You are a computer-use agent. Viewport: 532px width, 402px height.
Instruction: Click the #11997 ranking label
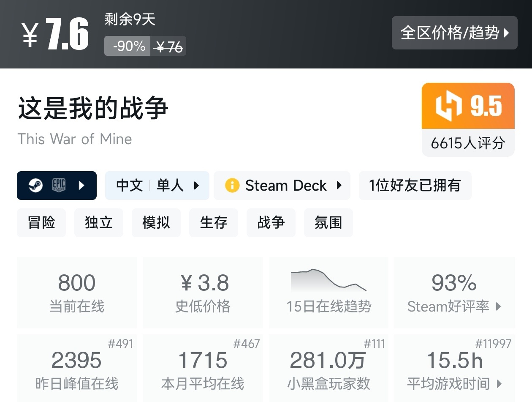click(x=493, y=344)
